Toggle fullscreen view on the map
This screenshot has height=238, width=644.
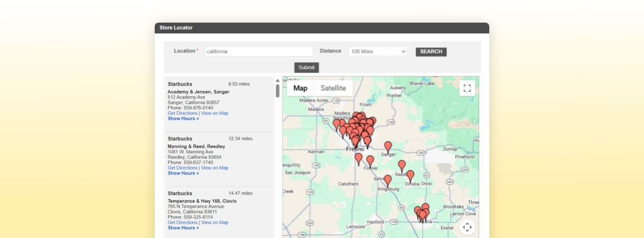coord(467,88)
